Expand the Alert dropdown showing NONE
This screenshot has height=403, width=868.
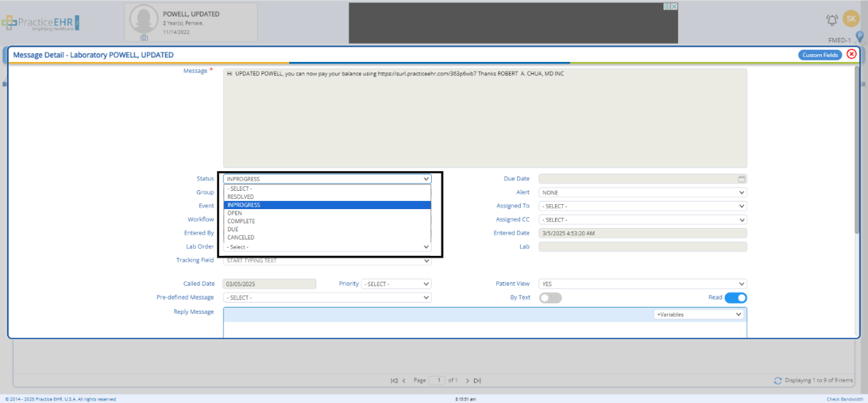(643, 193)
